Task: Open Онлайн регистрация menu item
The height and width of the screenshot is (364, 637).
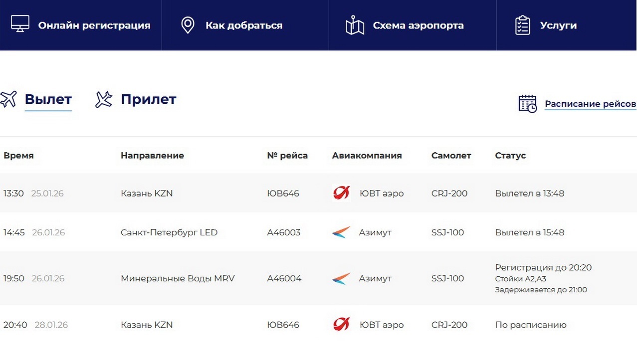Action: click(x=94, y=25)
